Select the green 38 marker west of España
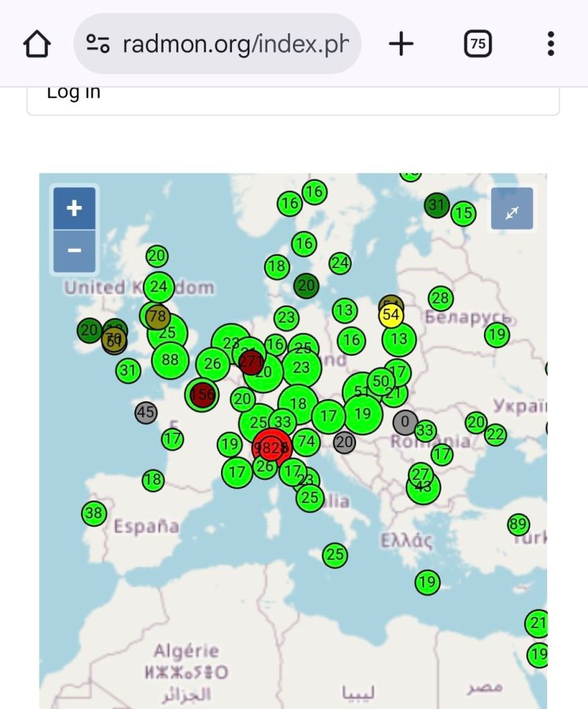Viewport: 588px width, 709px height. click(93, 514)
